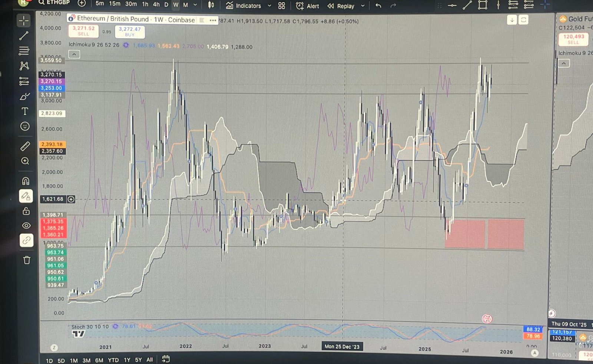Select the trend line drawing tool
Viewport: 593px width, 364px height.
click(24, 36)
